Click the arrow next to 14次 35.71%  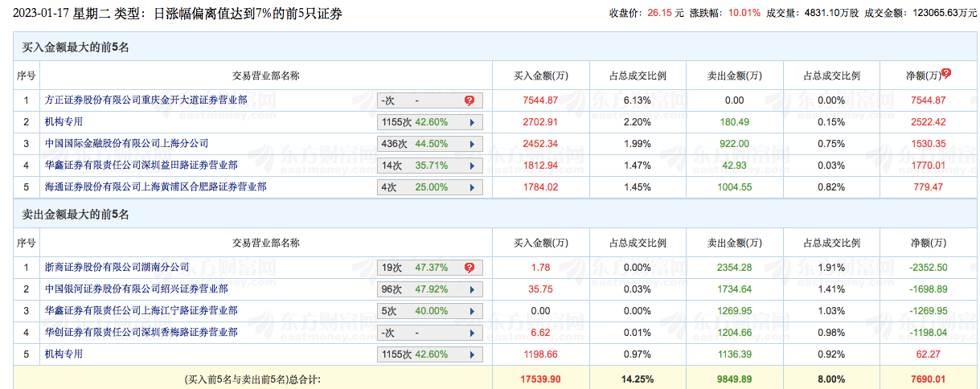[471, 166]
